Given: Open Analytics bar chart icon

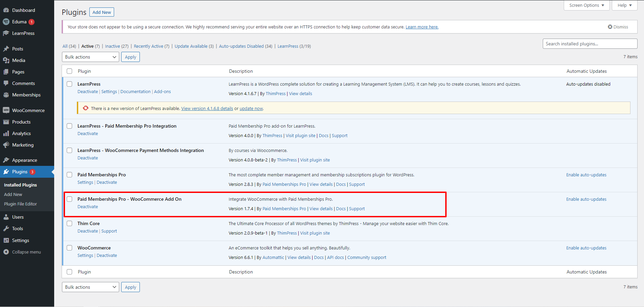Looking at the screenshot, I should tap(6, 133).
